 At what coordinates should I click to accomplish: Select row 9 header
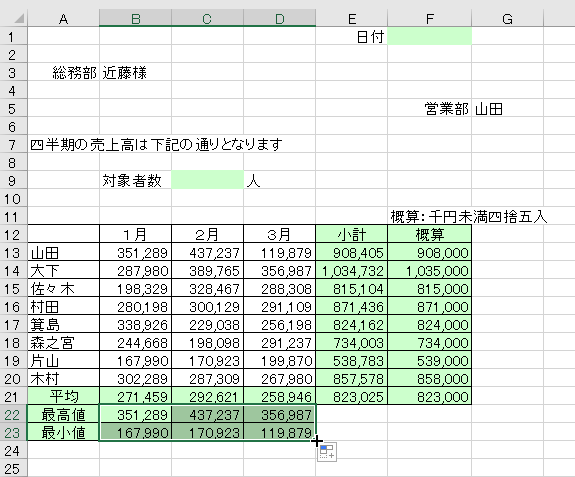pos(13,180)
